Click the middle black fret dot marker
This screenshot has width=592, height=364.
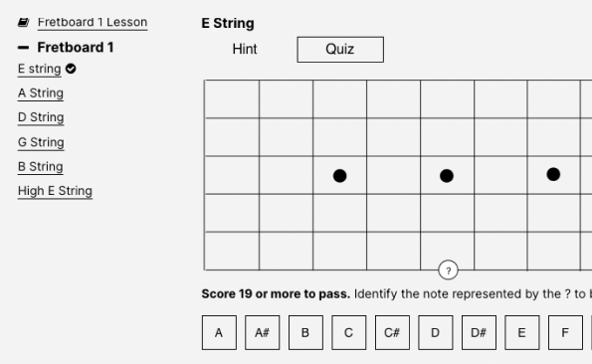coord(447,176)
